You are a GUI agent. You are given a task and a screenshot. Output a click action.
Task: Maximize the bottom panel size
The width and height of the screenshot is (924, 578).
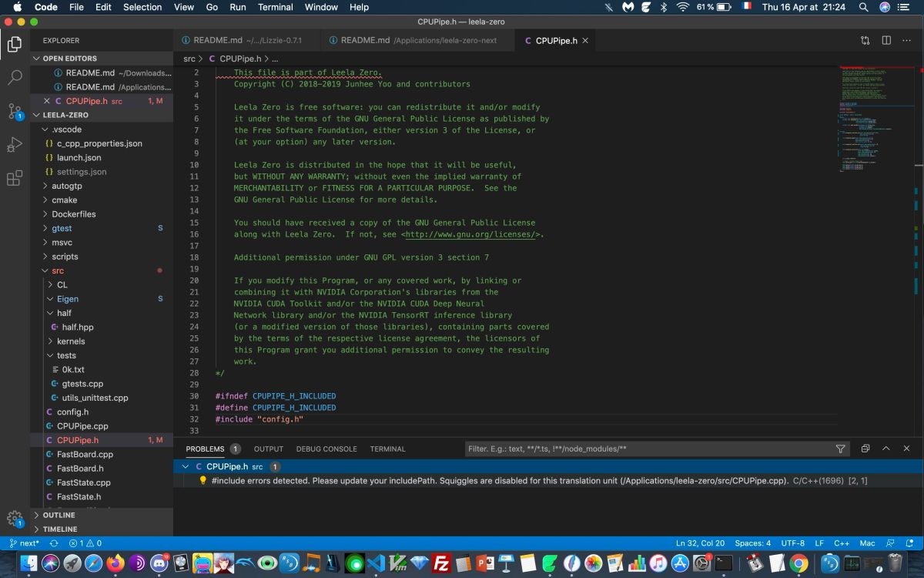coord(886,449)
